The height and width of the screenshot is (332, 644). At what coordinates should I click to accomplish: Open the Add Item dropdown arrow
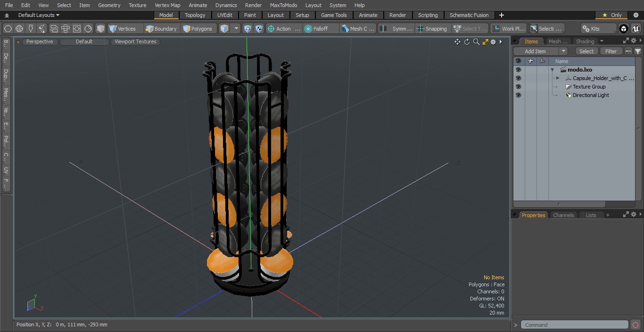[x=563, y=51]
